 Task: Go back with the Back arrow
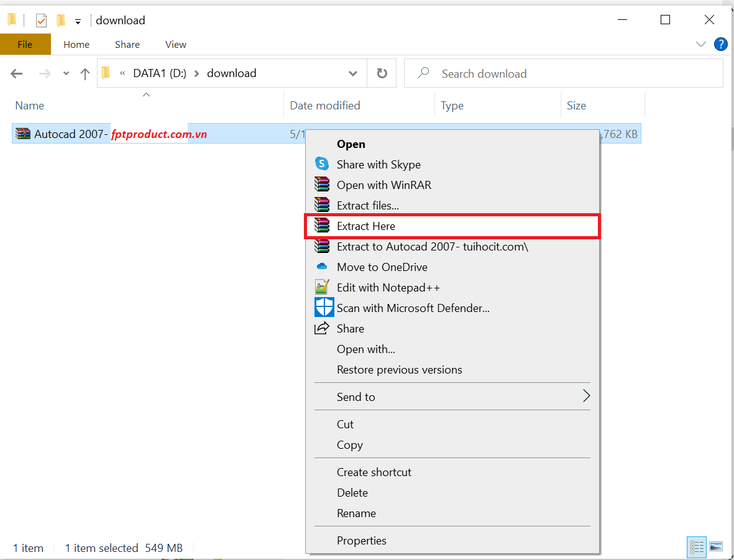pyautogui.click(x=17, y=73)
